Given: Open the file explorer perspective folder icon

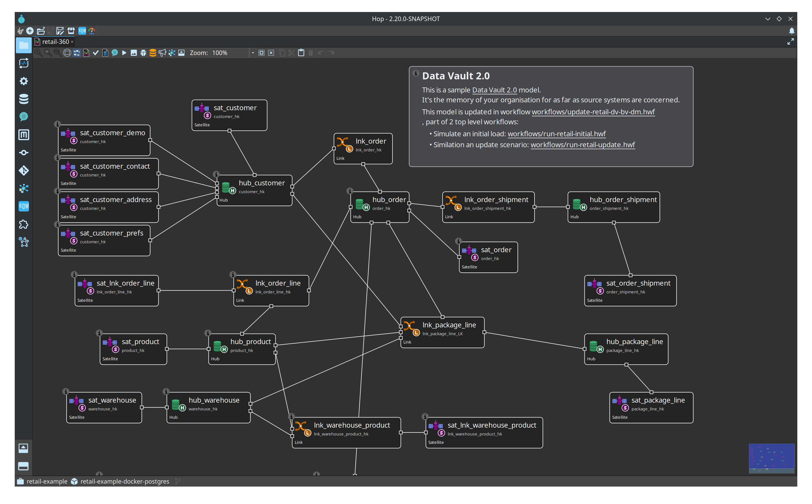Looking at the screenshot, I should (x=24, y=45).
